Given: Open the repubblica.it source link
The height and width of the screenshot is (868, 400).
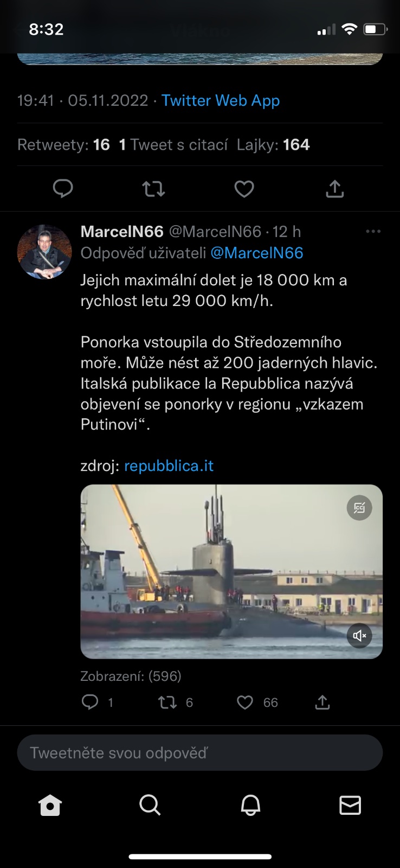Looking at the screenshot, I should pos(169,466).
